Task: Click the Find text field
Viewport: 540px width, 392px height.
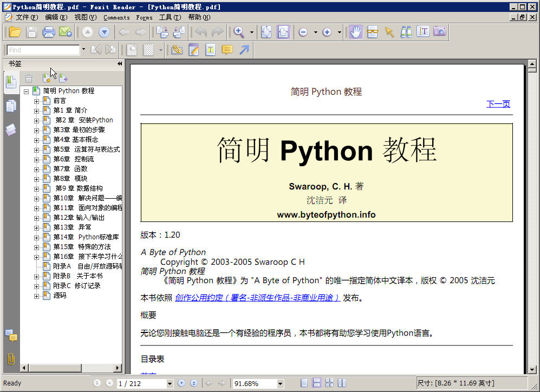Action: tap(43, 50)
